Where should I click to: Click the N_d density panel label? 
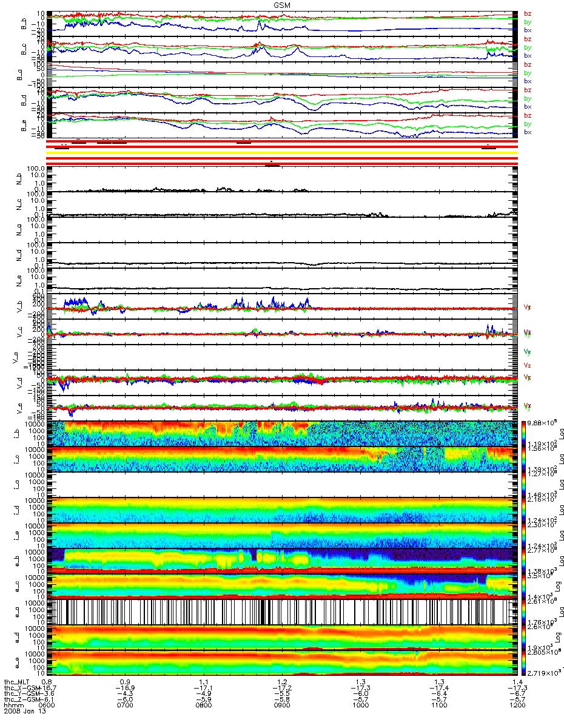pyautogui.click(x=19, y=257)
